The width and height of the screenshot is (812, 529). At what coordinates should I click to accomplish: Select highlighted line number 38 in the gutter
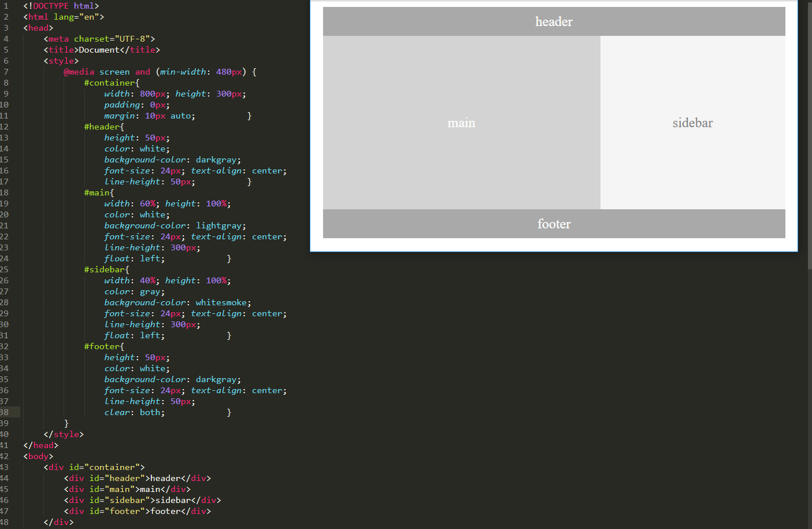tap(5, 412)
